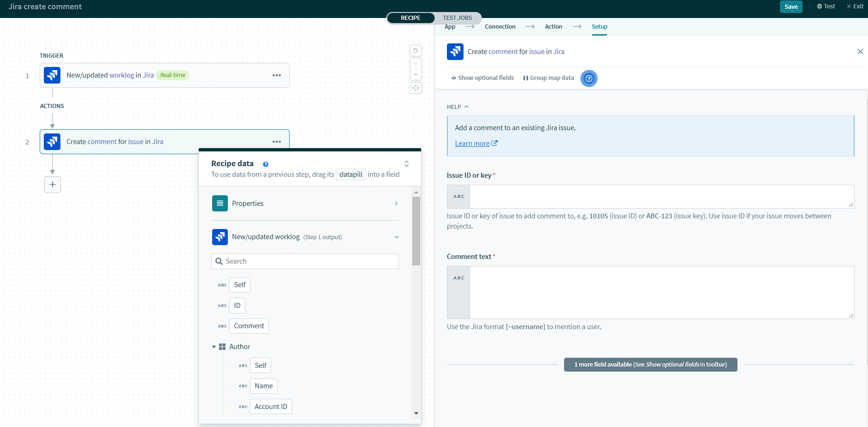Click the fit-to-screen canvas icon
Screen dimensions: 868x427
click(416, 88)
